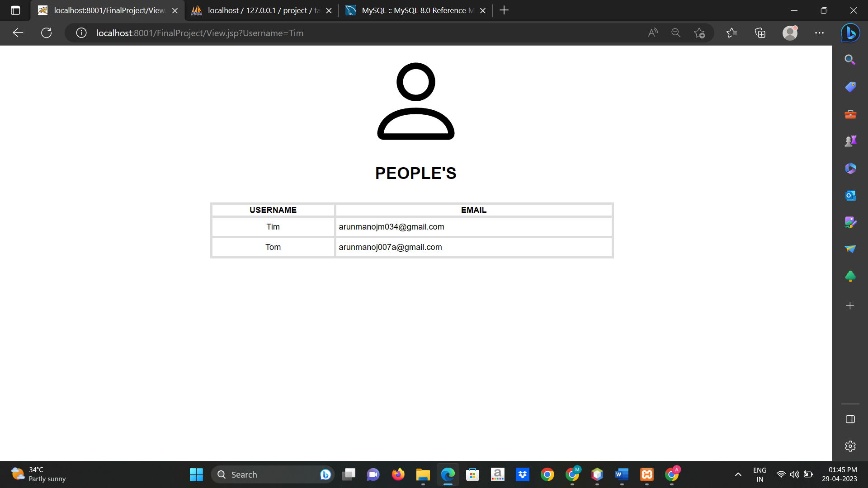868x488 pixels.
Task: Open Read aloud icon in address bar
Action: coord(653,33)
